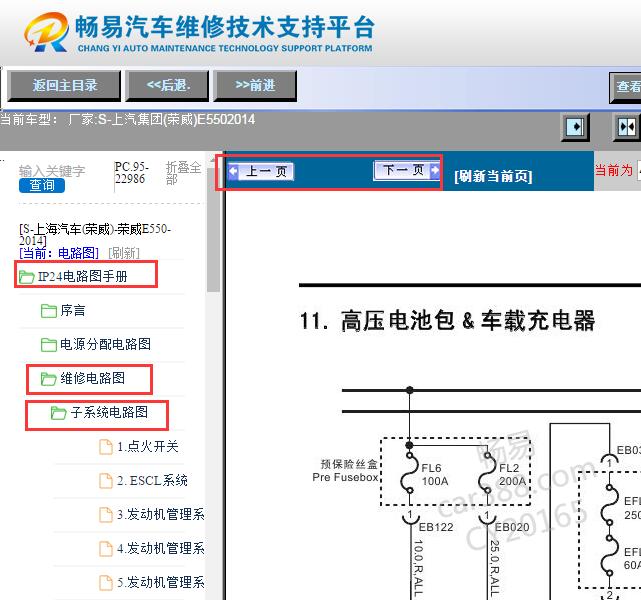Viewport: 641px width, 600px height.
Task: Click the 刷新 link beside 电路图
Action: (x=124, y=253)
